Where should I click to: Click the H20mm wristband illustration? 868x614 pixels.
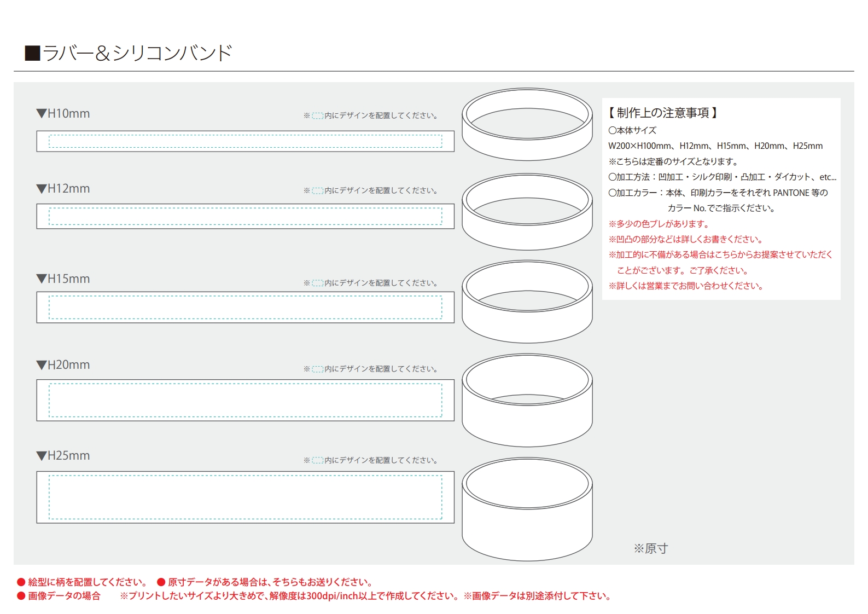click(527, 400)
